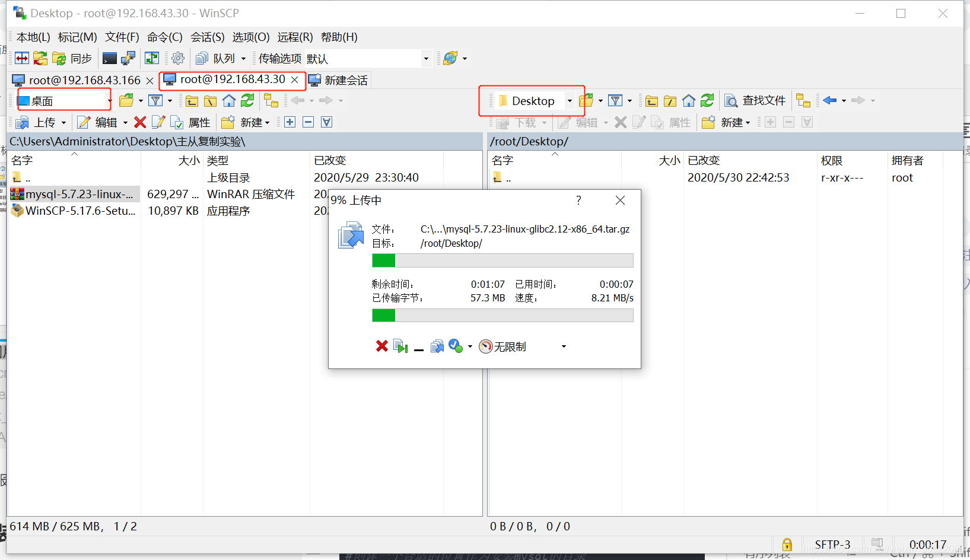
Task: Switch to root@192.168.43.166 session tab
Action: click(77, 80)
